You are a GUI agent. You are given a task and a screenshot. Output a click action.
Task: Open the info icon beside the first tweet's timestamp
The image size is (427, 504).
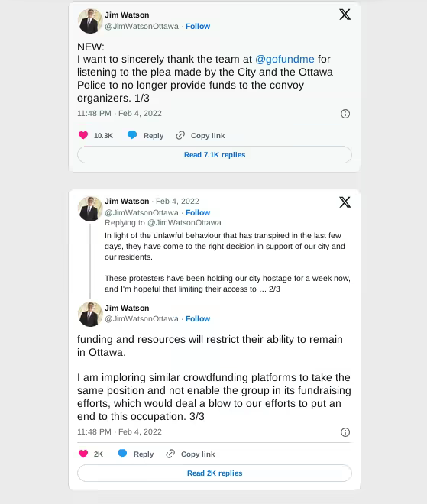point(345,114)
